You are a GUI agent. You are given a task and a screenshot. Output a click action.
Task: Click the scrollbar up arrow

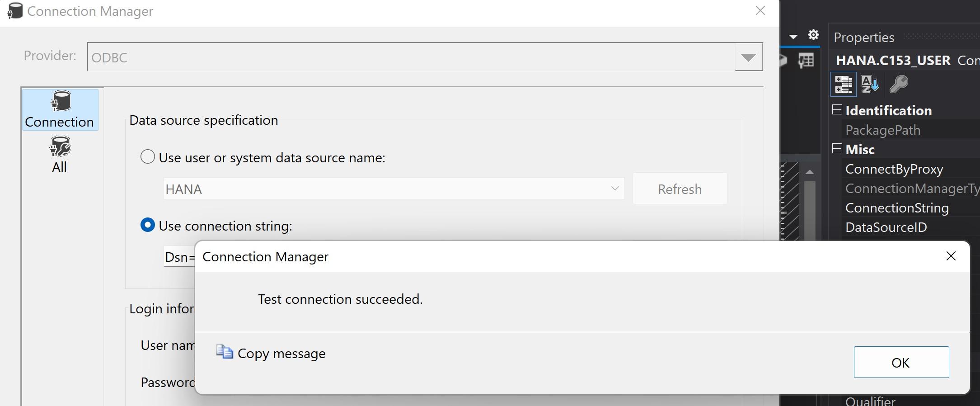click(810, 172)
